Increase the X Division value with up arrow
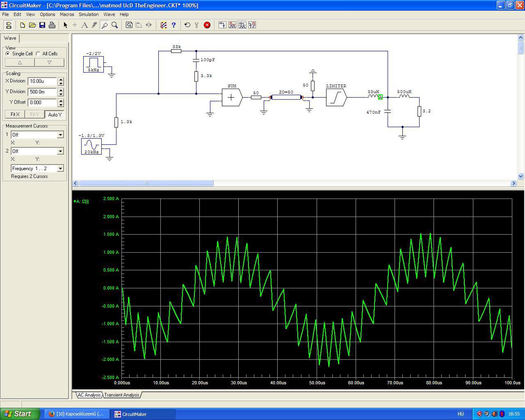The height and width of the screenshot is (420, 525). pos(61,79)
